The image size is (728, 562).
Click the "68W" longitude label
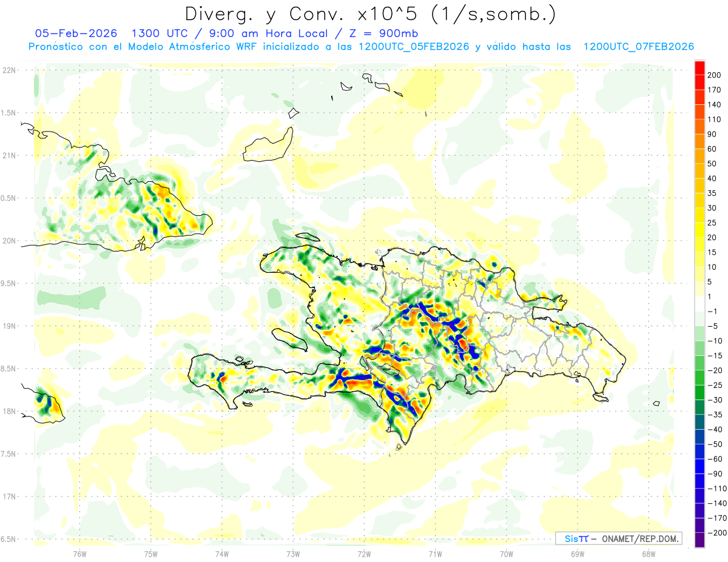pyautogui.click(x=649, y=554)
